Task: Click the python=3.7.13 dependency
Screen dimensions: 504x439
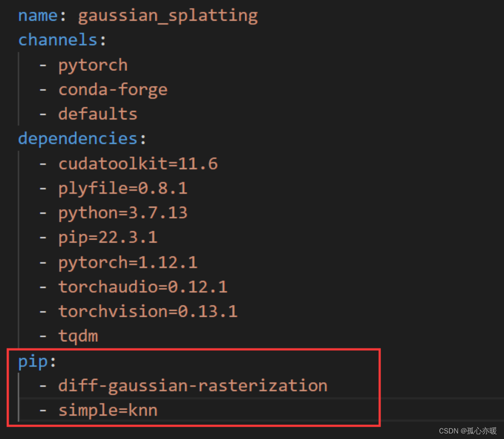Action: tap(123, 213)
